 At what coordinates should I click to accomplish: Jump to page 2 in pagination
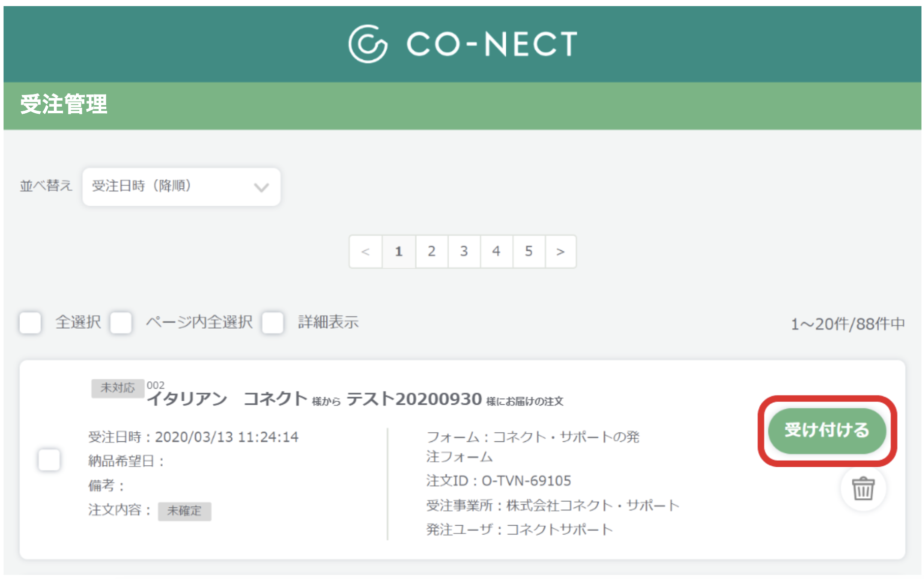pyautogui.click(x=432, y=251)
